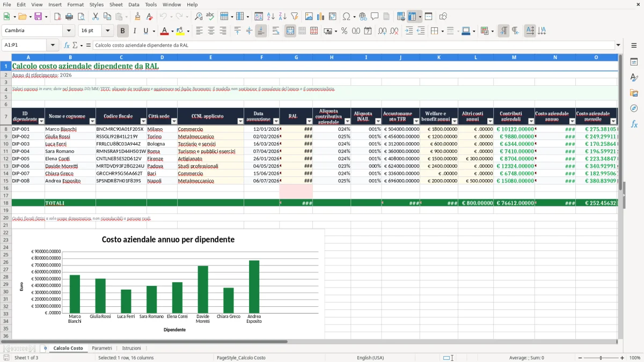Viewport: 644px width, 362px height.
Task: Click the Cut scissors icon
Action: [95, 17]
